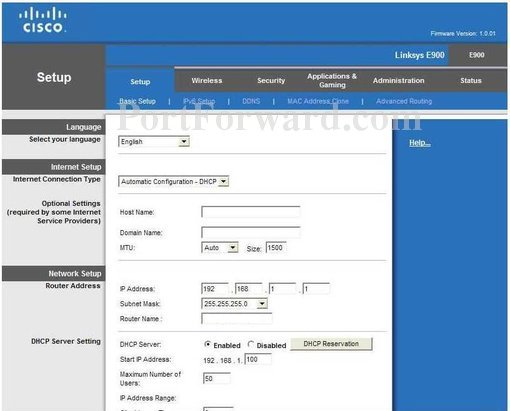Viewport: 510px width, 411px height.
Task: Enable the DHCP Server radio option
Action: [207, 344]
